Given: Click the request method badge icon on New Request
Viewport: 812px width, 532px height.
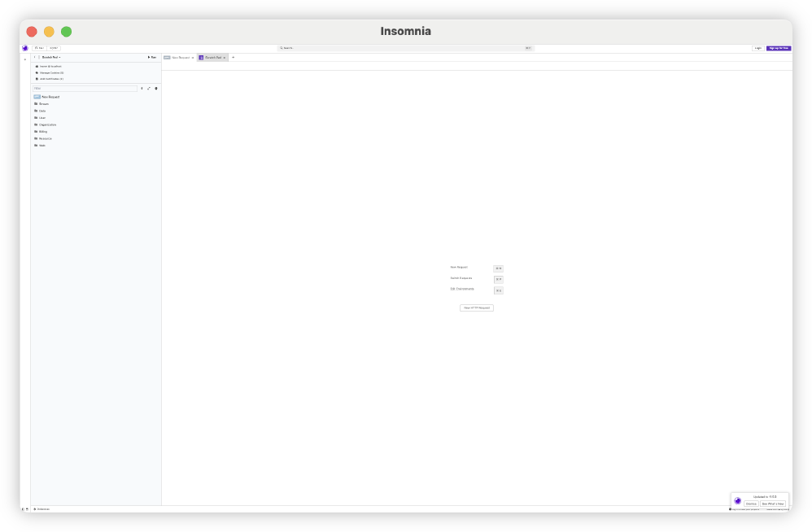Looking at the screenshot, I should click(x=37, y=97).
